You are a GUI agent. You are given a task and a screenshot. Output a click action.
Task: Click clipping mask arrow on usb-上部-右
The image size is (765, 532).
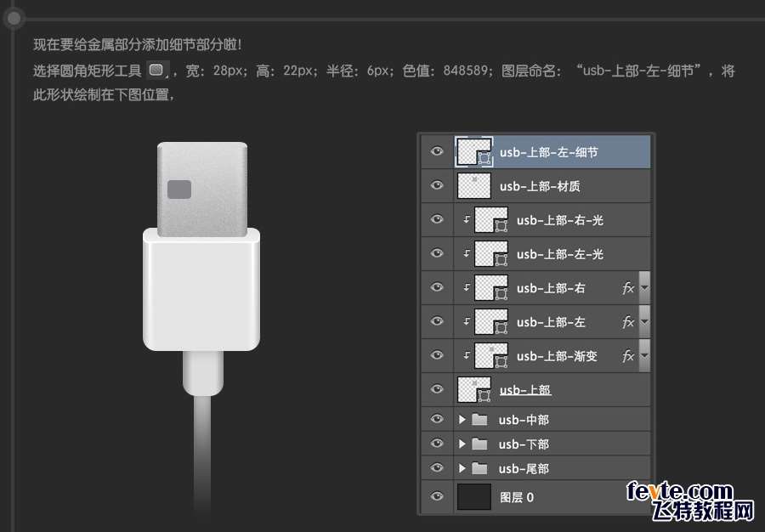point(467,287)
